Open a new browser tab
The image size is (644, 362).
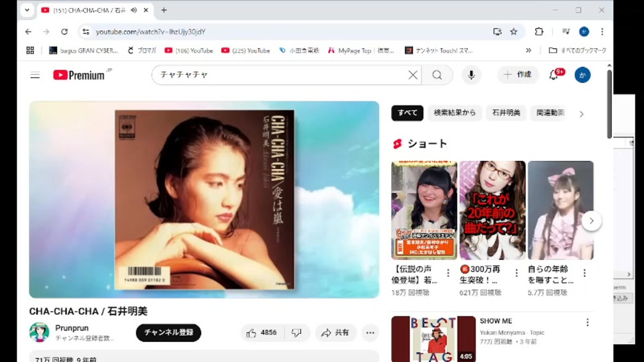[x=164, y=10]
